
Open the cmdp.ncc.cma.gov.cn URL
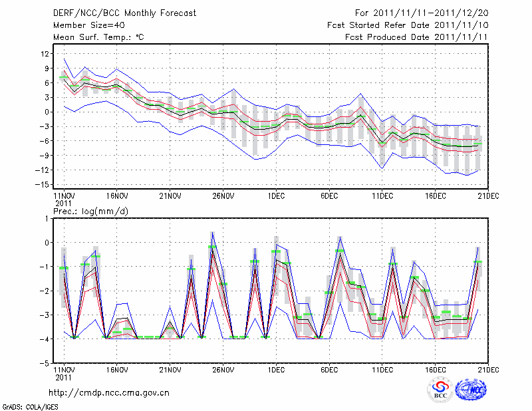pyautogui.click(x=108, y=393)
